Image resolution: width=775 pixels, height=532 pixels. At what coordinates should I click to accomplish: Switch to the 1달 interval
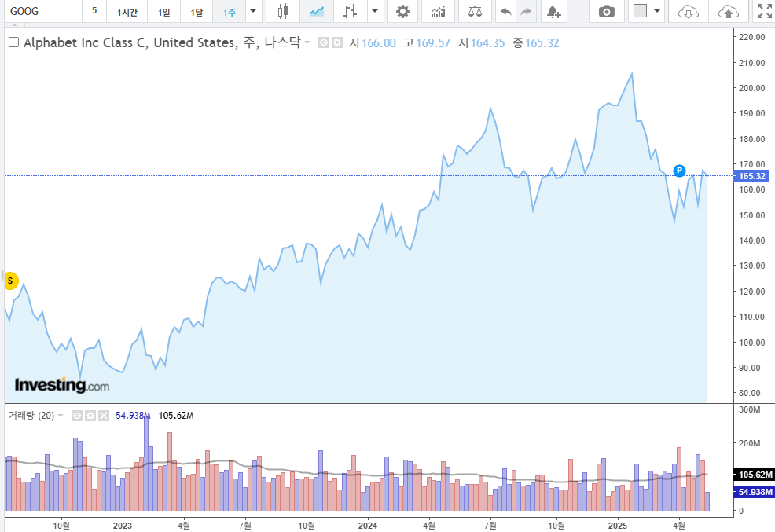pos(197,11)
